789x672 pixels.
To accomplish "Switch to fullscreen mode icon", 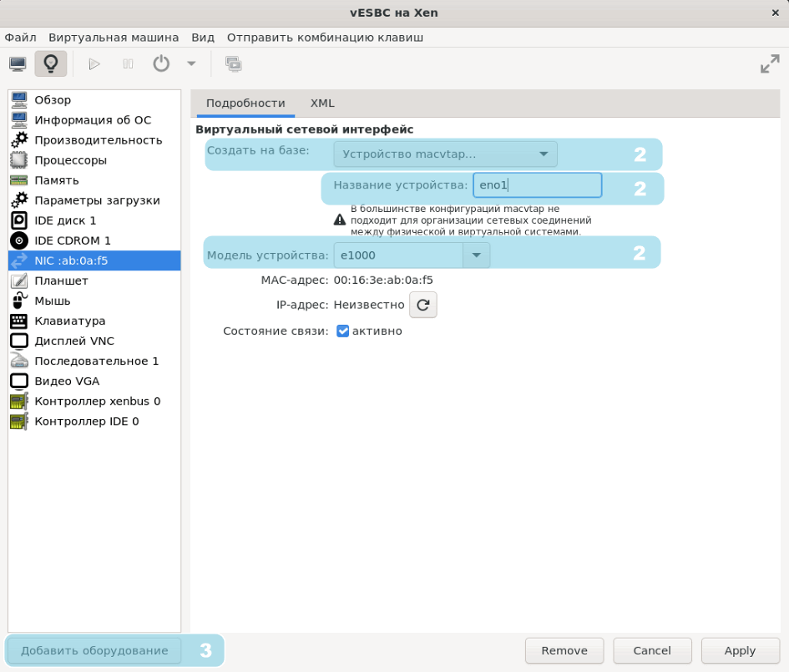I will [770, 64].
